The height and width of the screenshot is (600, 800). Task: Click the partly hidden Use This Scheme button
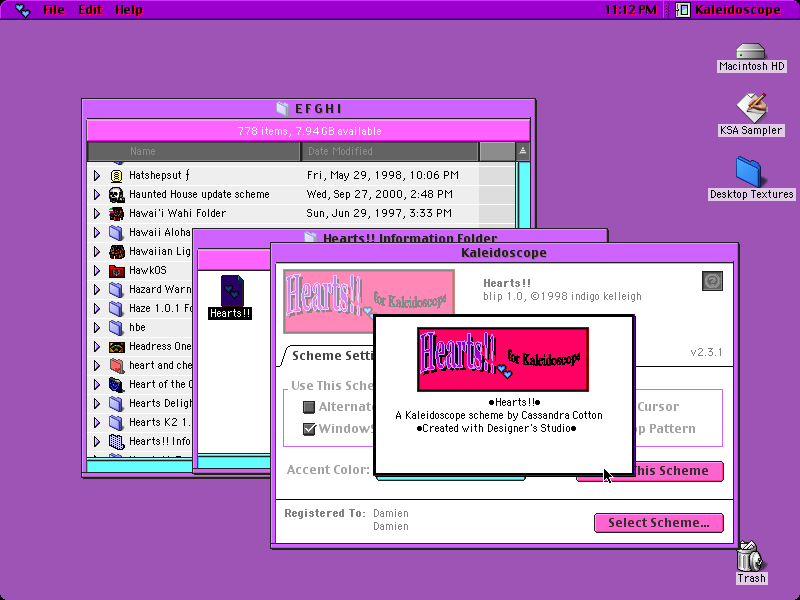coord(679,471)
